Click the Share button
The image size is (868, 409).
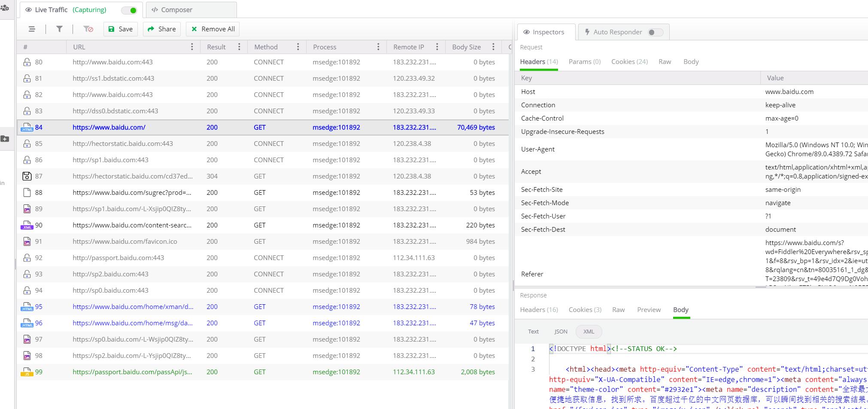click(x=162, y=29)
